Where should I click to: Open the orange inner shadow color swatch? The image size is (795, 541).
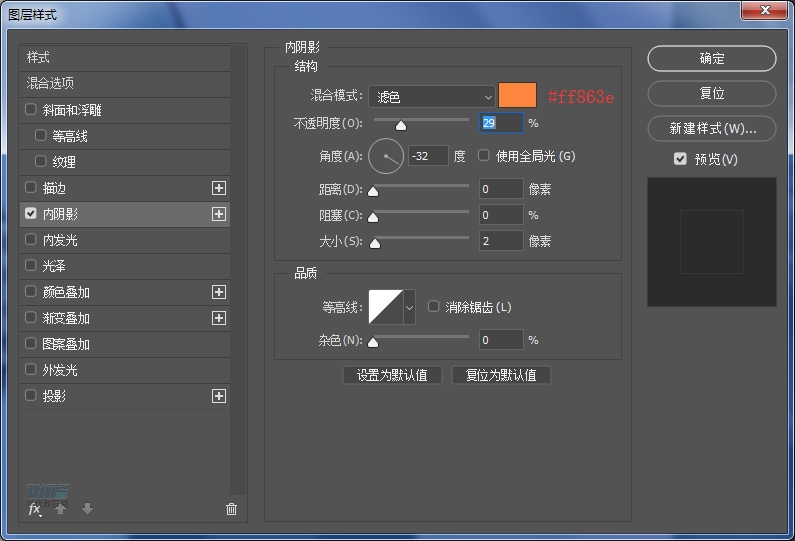point(517,96)
